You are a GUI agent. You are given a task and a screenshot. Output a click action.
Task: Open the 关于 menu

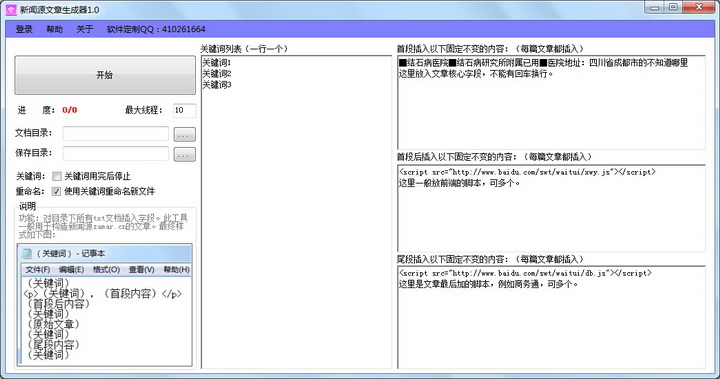[x=84, y=29]
